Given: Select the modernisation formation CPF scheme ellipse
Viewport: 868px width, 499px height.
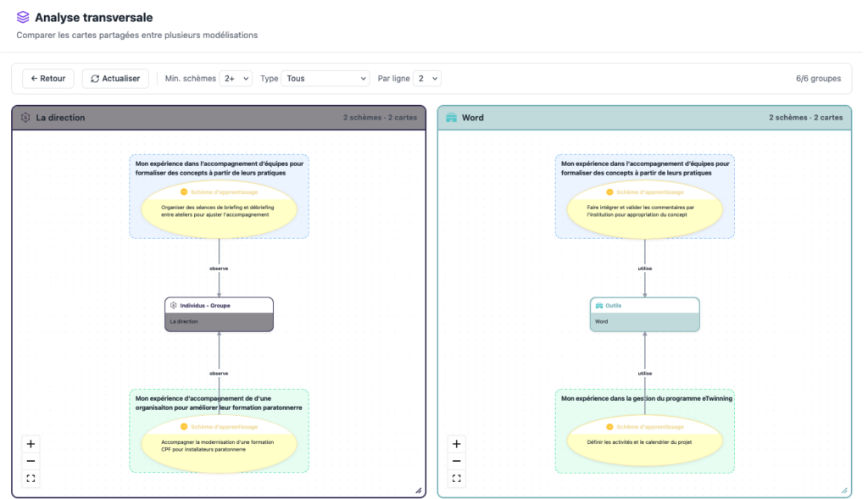Looking at the screenshot, I should [220, 445].
